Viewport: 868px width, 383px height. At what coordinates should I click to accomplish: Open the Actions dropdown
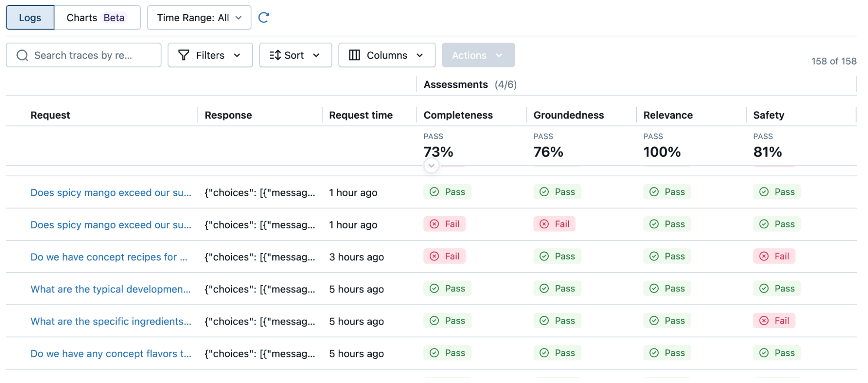[478, 55]
